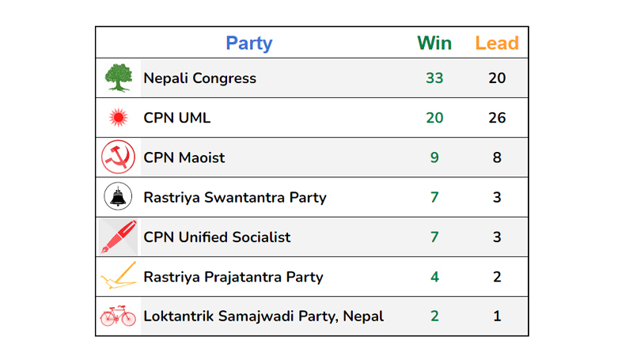Open Loktantrik Samajwadi Party, Nepal name
Screen dimensions: 633x364
click(263, 317)
